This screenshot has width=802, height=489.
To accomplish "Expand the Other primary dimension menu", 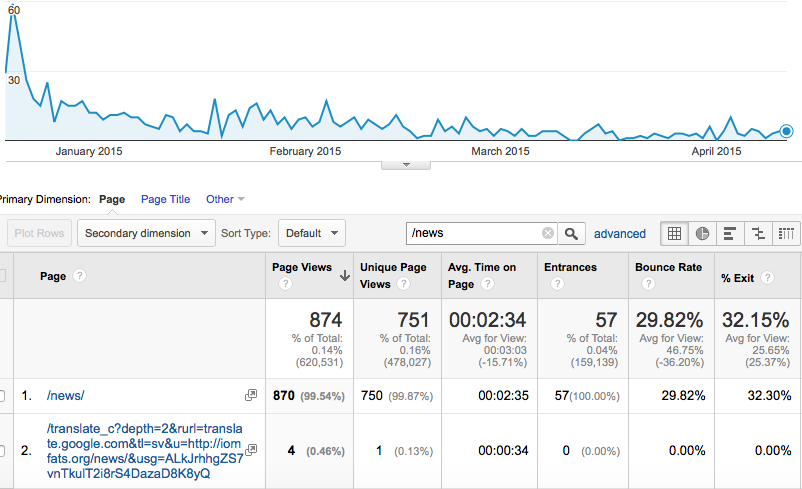I will 225,199.
